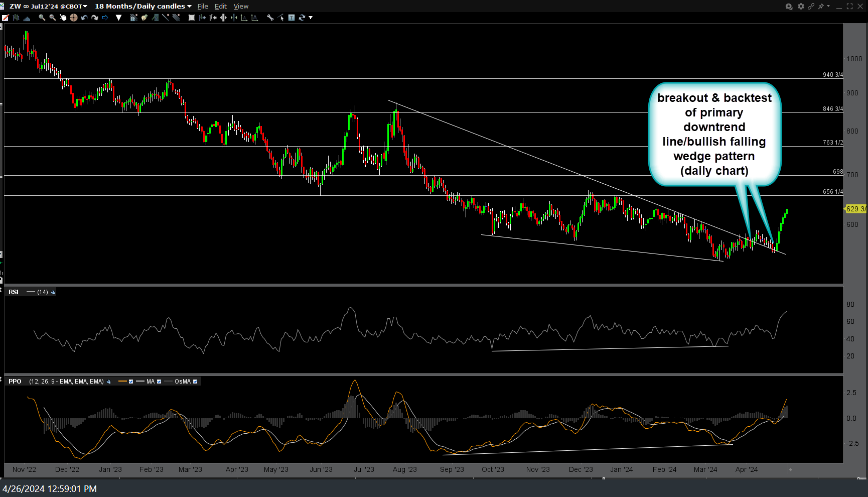Screen dimensions: 868x497
Task: Disable the OsMA histogram checkbox
Action: [195, 382]
